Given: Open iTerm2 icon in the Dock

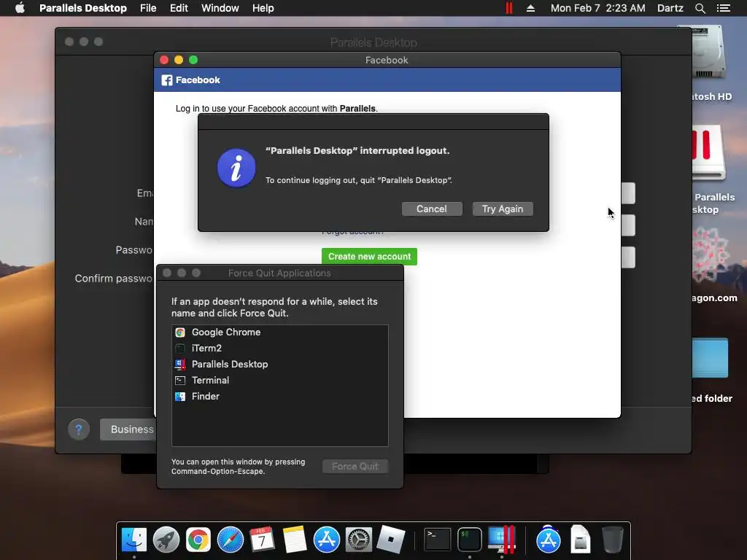Looking at the screenshot, I should [x=469, y=540].
